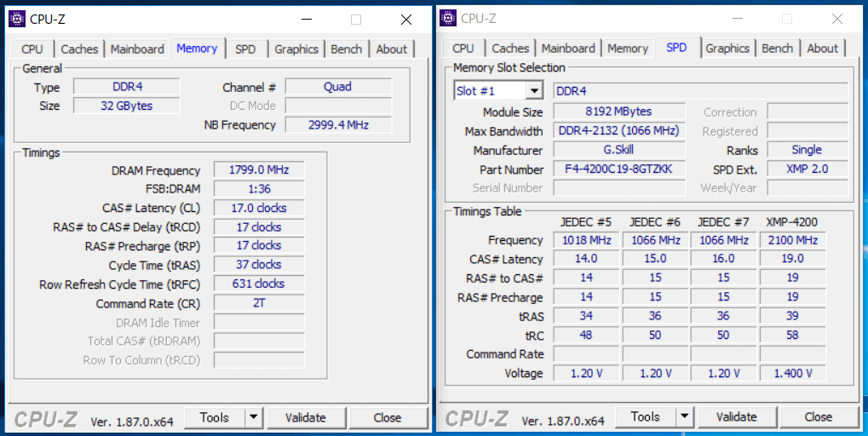The width and height of the screenshot is (868, 436).
Task: Click CPU-Z app icon in left window title bar
Action: (17, 20)
